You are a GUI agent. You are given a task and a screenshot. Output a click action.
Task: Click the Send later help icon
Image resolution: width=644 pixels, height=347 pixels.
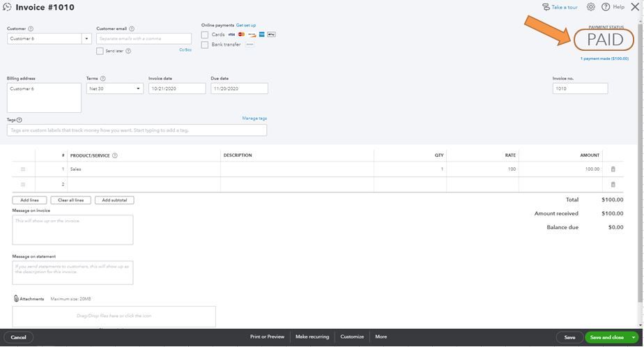click(128, 51)
